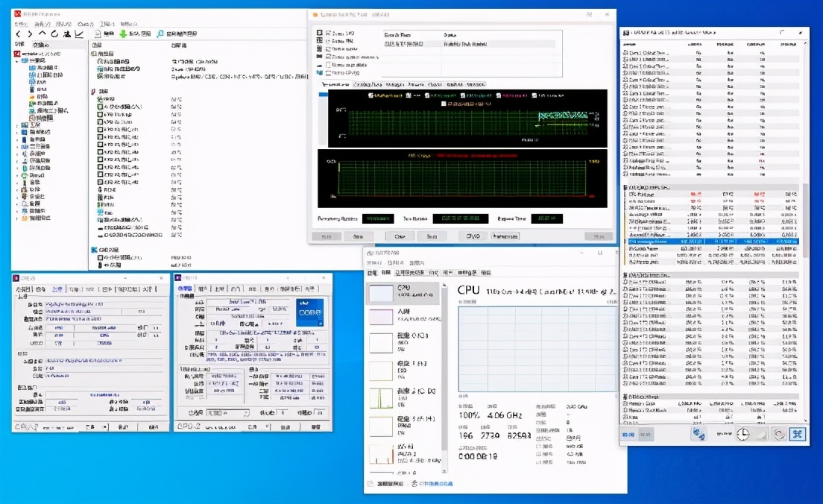The image size is (823, 504).
Task: Click the X icon at HWiNFO bottom right
Action: click(x=797, y=435)
